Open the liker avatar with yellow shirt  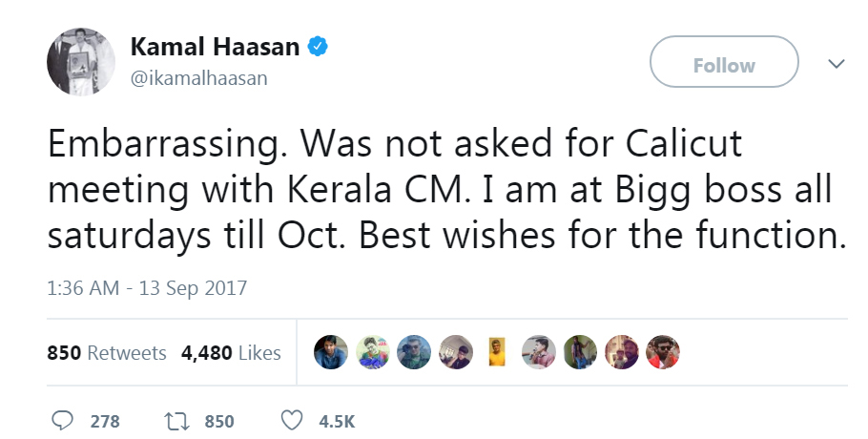click(x=496, y=352)
